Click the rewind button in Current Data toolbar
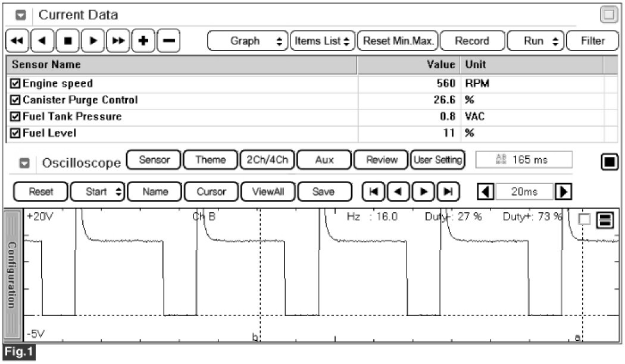Screen dimensions: 625x364 click(17, 41)
